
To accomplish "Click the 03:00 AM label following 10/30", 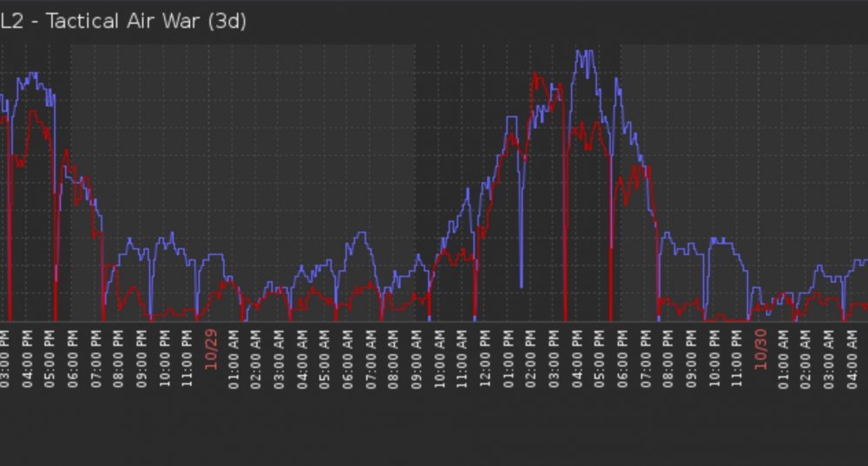I will (829, 359).
